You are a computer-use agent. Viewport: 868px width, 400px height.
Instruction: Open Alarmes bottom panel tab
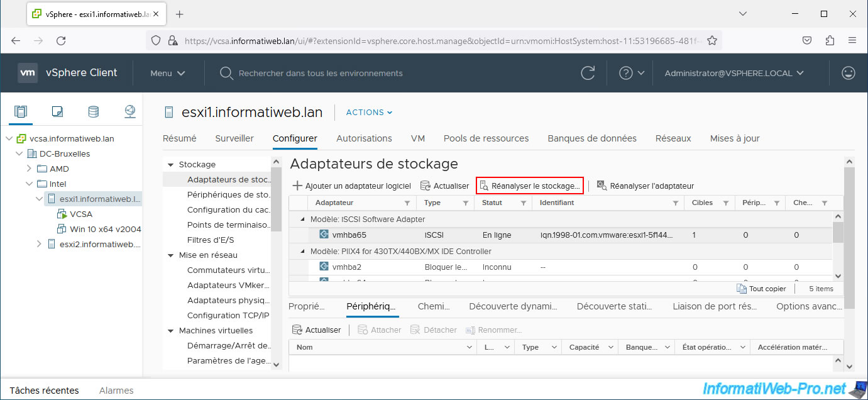tap(116, 391)
